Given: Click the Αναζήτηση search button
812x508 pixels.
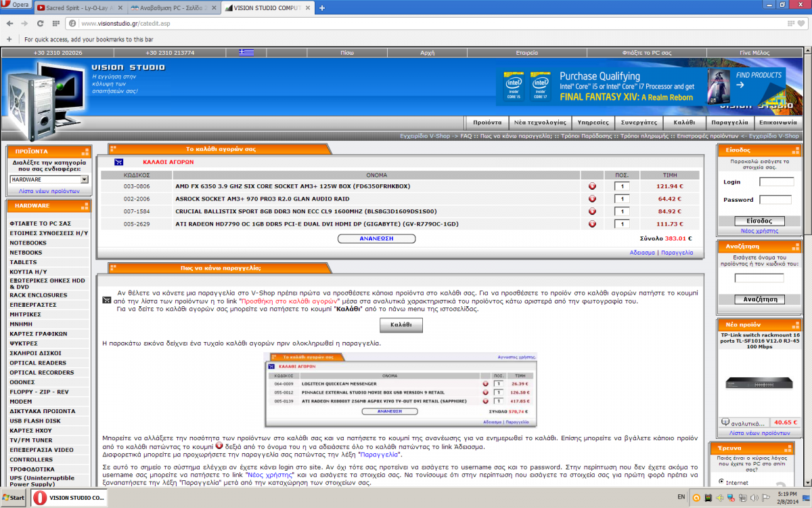Looking at the screenshot, I should point(759,299).
